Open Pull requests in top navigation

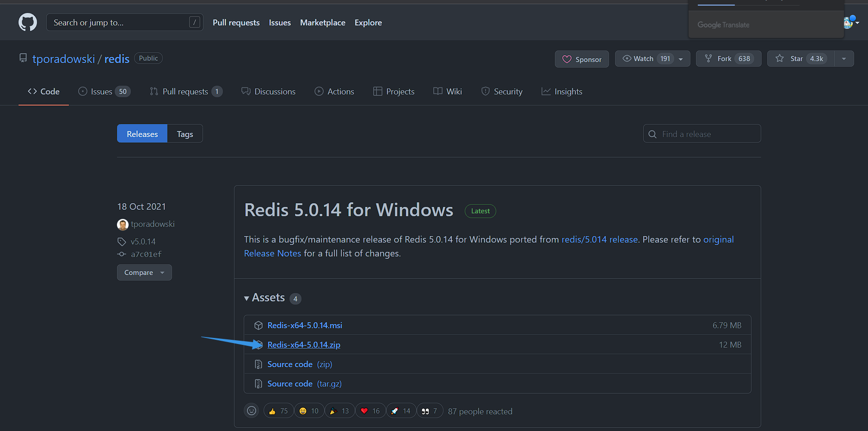tap(236, 22)
